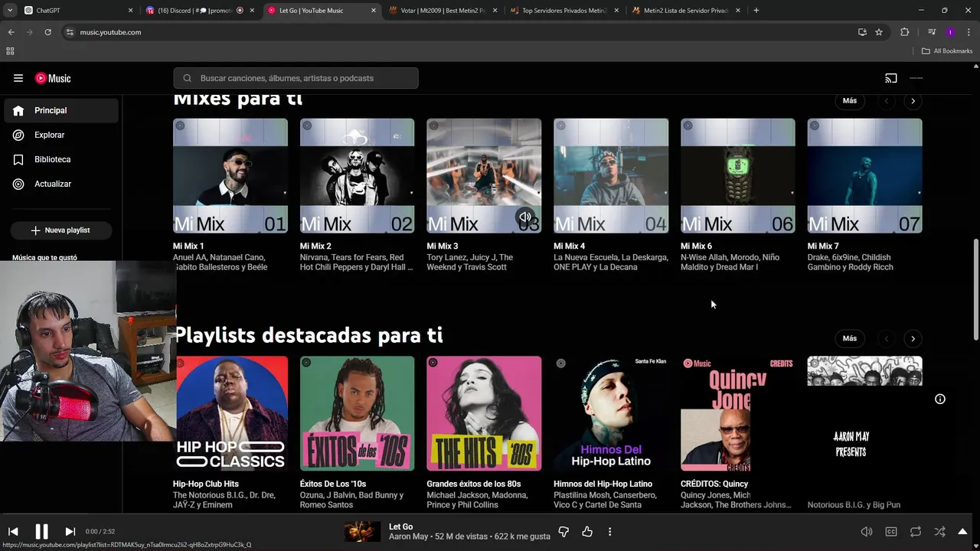Click the address bar URL
This screenshot has height=551, width=980.
[x=110, y=32]
